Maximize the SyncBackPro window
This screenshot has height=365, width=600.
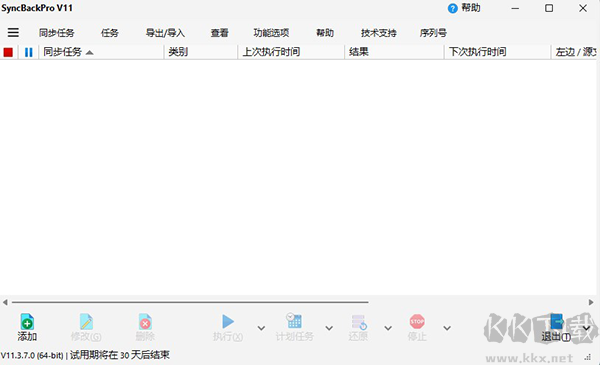(x=549, y=8)
